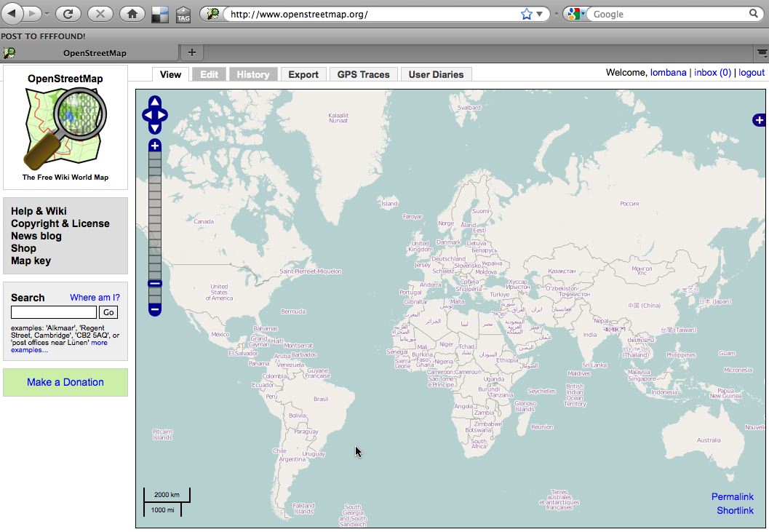Click the stop loading X button

(100, 14)
